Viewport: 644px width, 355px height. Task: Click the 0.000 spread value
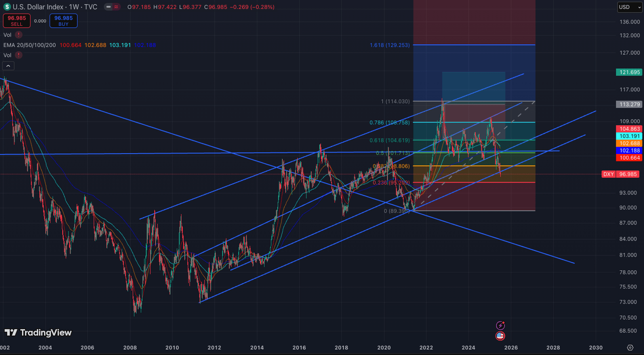41,21
